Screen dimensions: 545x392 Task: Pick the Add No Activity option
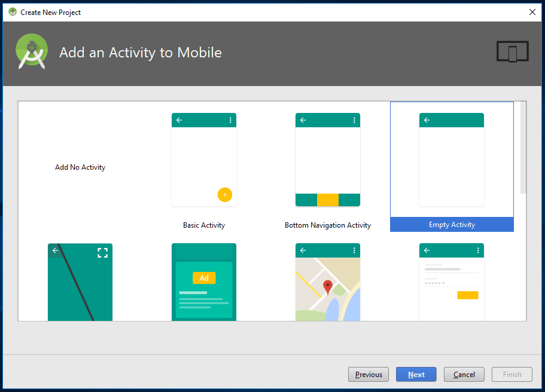(x=80, y=167)
